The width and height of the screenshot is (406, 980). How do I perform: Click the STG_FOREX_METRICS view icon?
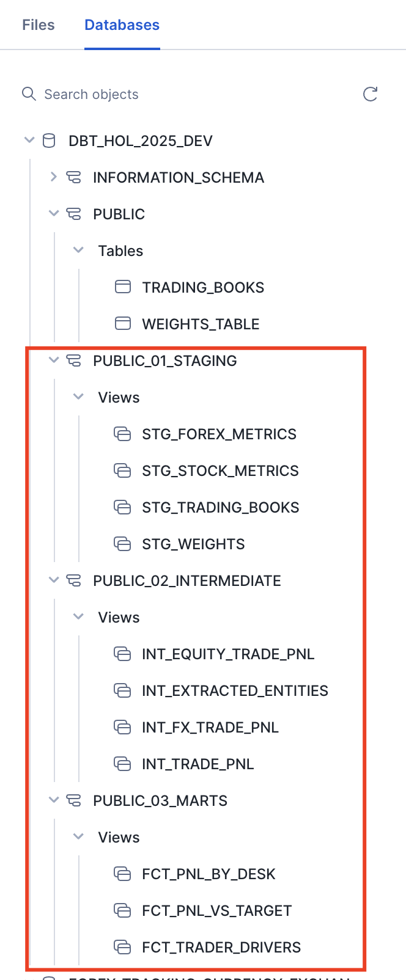[123, 434]
